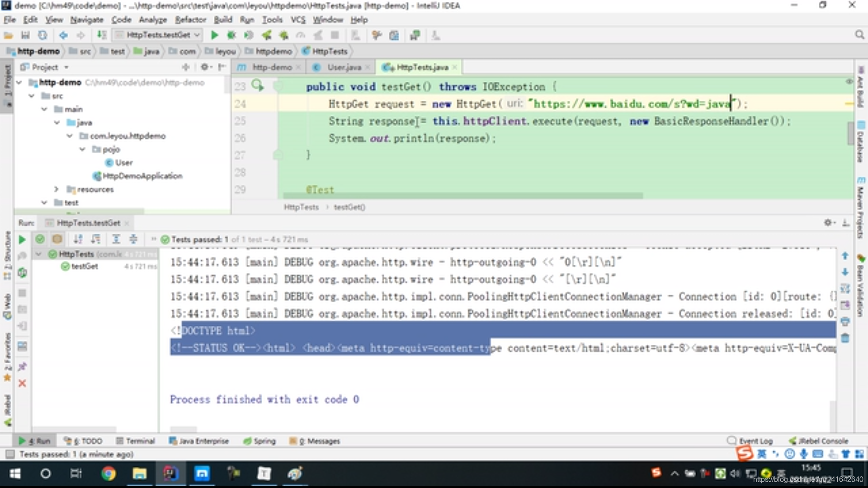Collapse the pojo package node
Screen dimensions: 868x488
click(82, 149)
